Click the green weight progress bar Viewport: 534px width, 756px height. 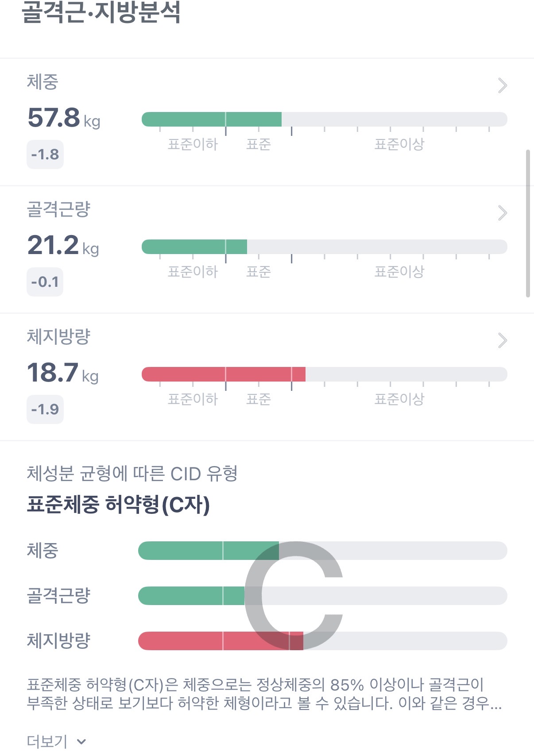click(x=211, y=120)
